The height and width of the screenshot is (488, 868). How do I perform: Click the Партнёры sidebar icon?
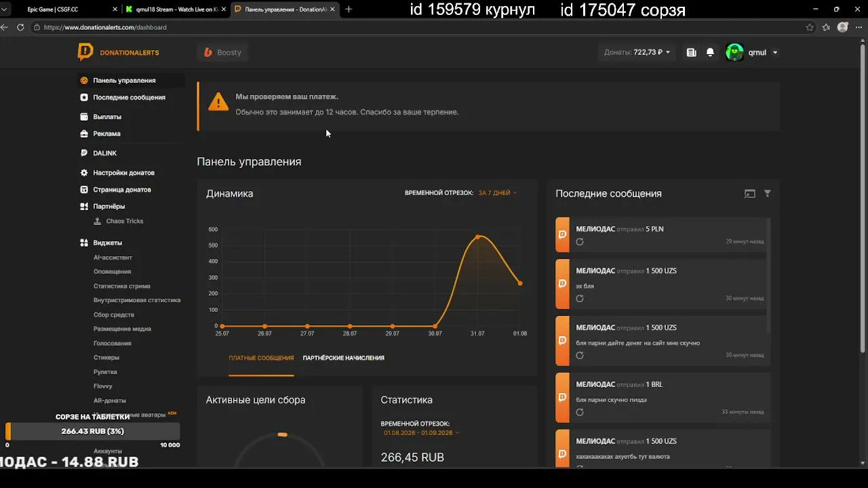click(84, 206)
